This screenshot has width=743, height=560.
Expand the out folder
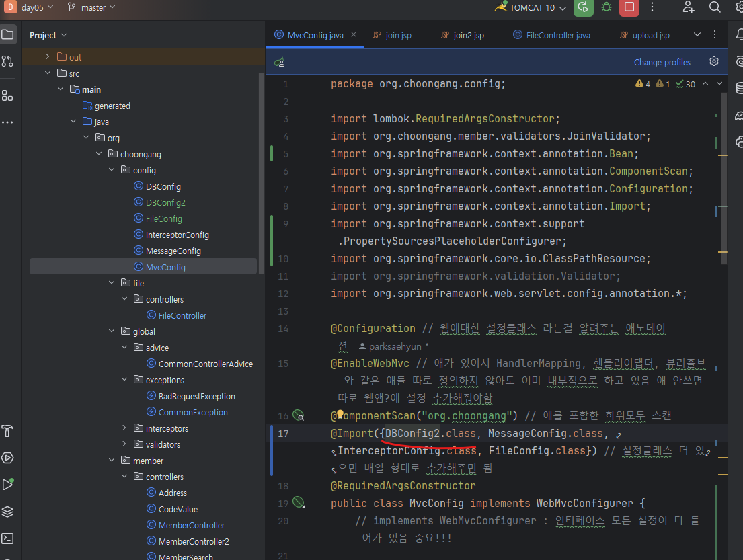pyautogui.click(x=47, y=57)
